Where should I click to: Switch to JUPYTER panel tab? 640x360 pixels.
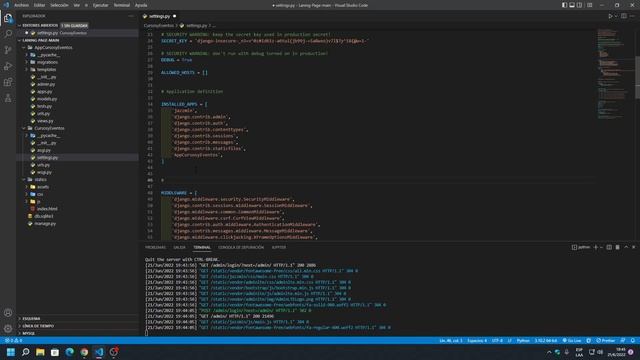[x=279, y=247]
